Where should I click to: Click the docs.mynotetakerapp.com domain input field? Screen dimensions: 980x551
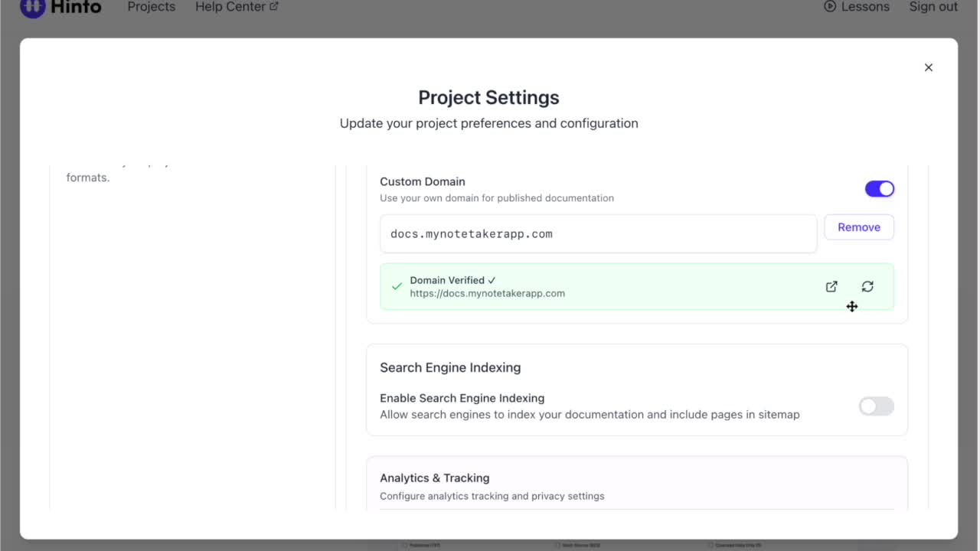point(597,234)
